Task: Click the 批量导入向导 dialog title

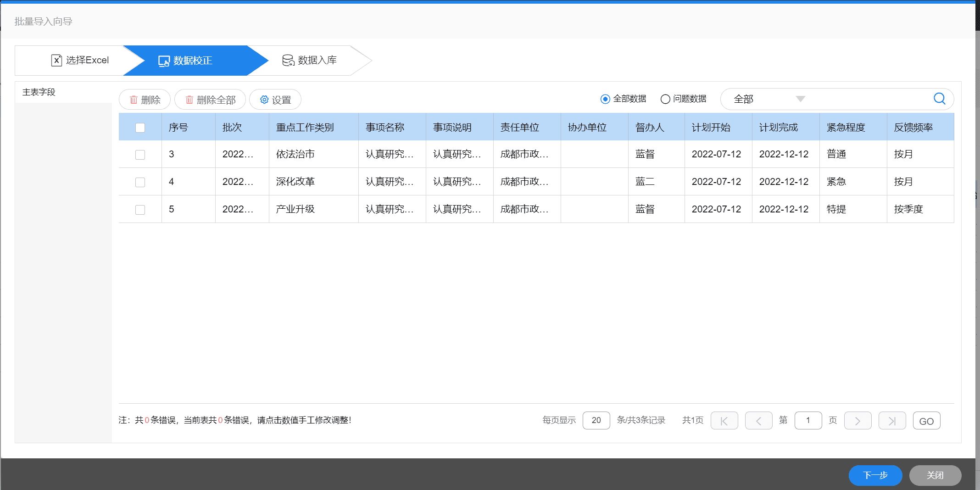Action: coord(44,22)
